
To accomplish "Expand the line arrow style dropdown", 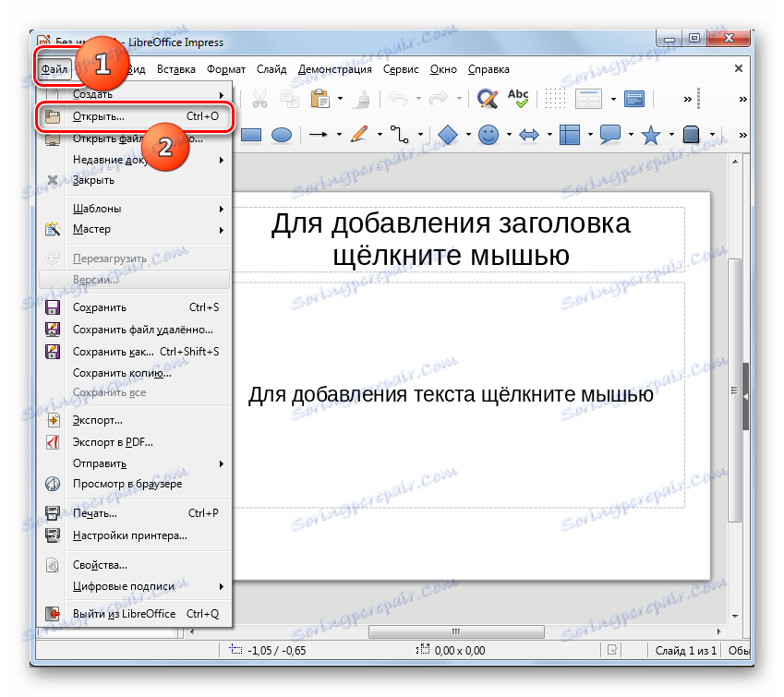I will [x=339, y=135].
